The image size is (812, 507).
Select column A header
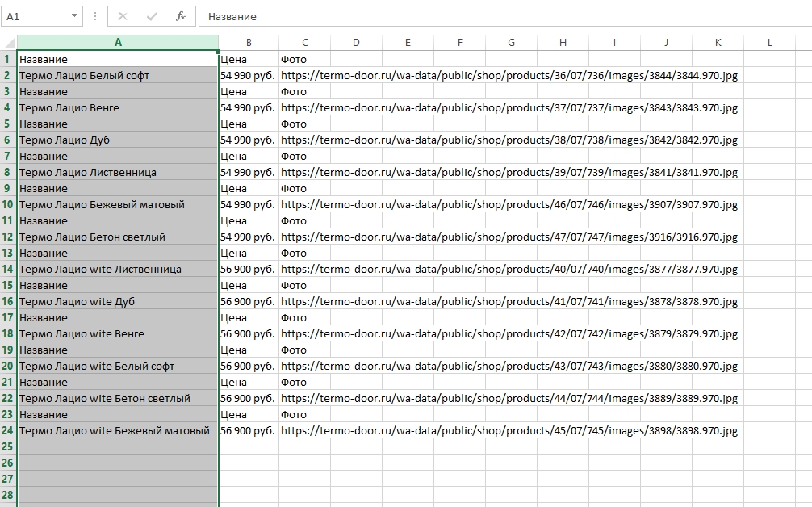coord(118,43)
